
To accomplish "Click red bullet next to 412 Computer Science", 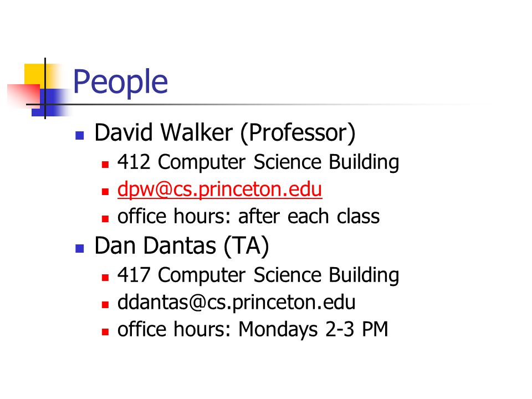I will pos(105,165).
